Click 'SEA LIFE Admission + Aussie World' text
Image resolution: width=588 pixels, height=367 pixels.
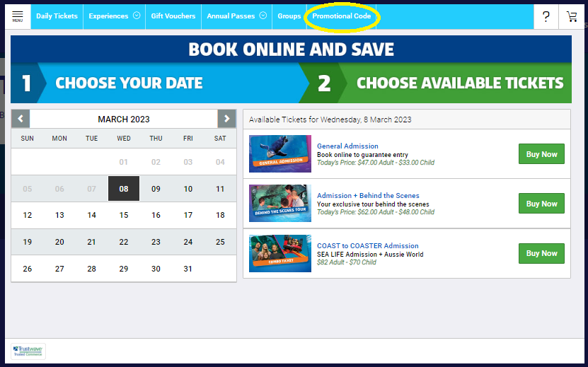pyautogui.click(x=370, y=255)
